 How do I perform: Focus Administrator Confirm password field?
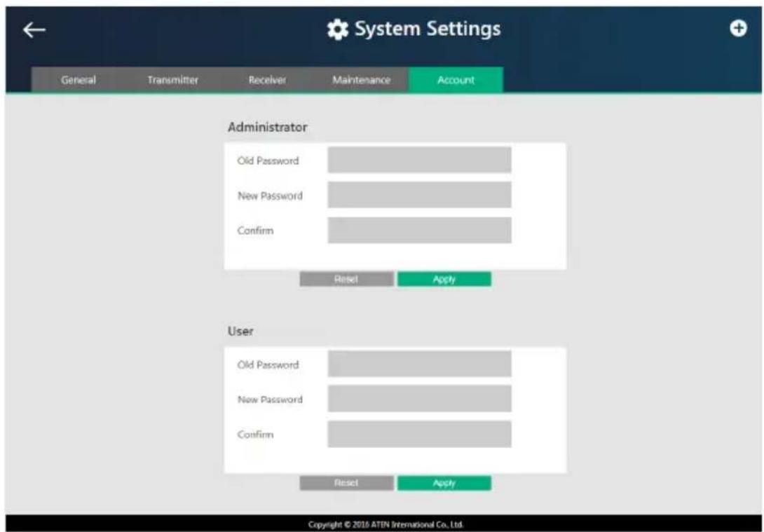tap(420, 230)
